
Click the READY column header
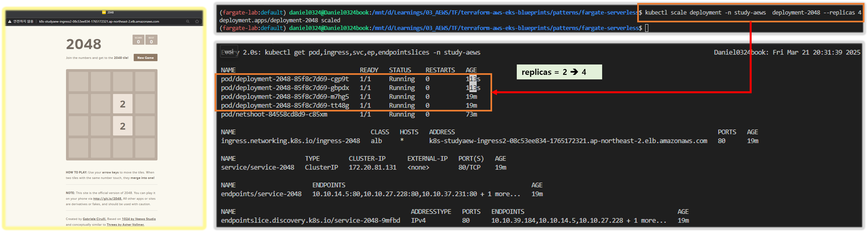click(x=369, y=70)
